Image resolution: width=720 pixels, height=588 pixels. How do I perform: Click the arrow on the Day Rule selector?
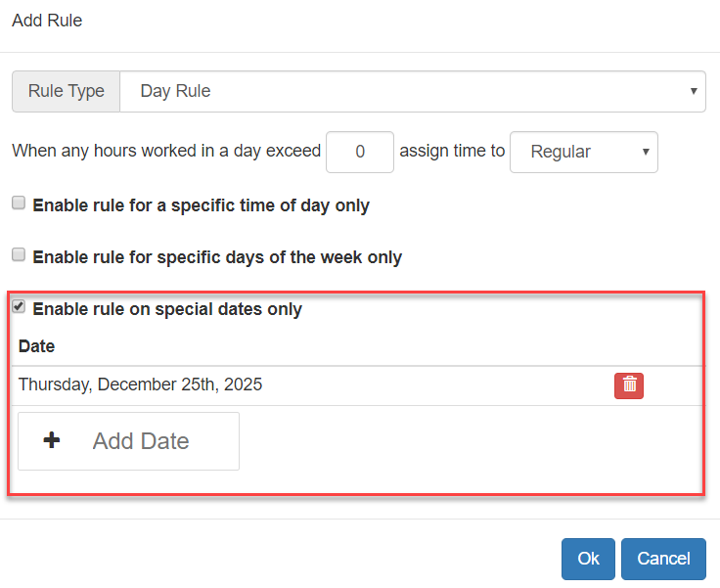pyautogui.click(x=693, y=91)
